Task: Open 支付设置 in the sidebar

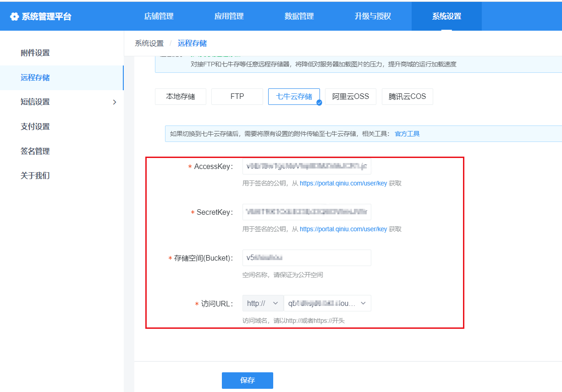Action: point(35,127)
